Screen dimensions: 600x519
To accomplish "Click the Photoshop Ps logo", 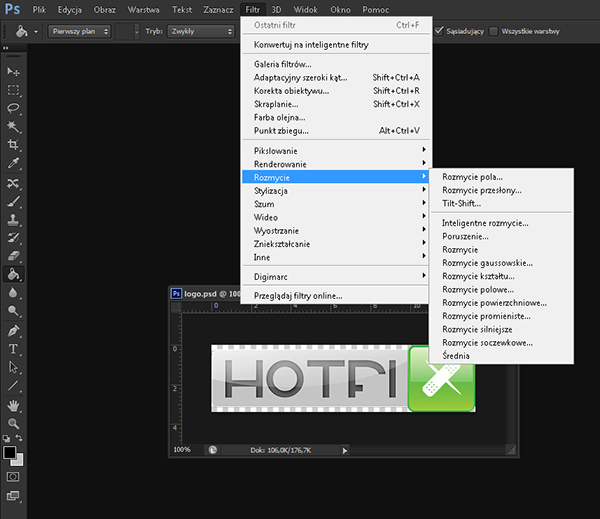I will [x=12, y=9].
